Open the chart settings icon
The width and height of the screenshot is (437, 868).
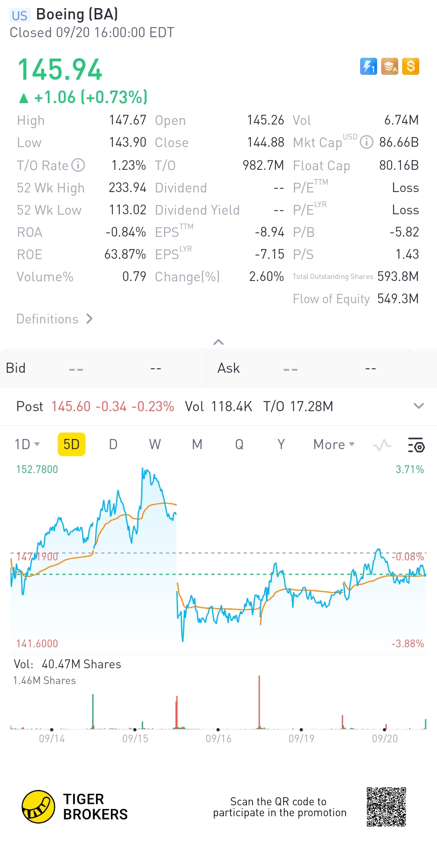click(416, 445)
